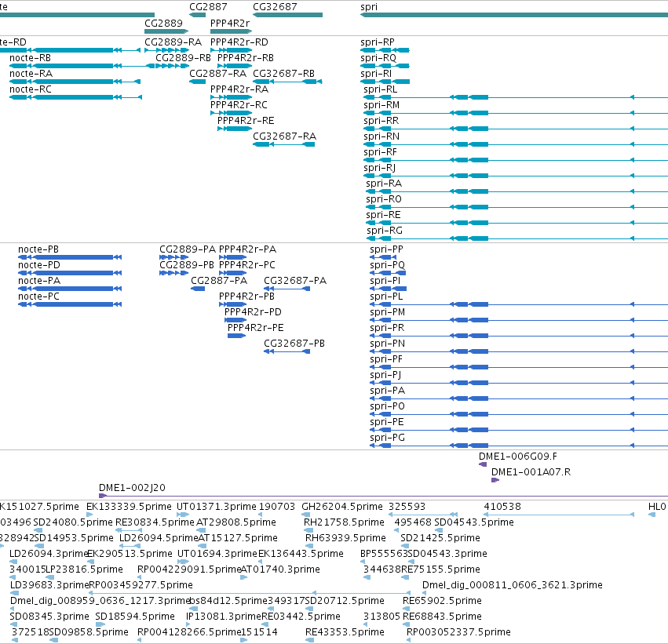
Task: Select the CG2887 gene bar
Action: 197,15
